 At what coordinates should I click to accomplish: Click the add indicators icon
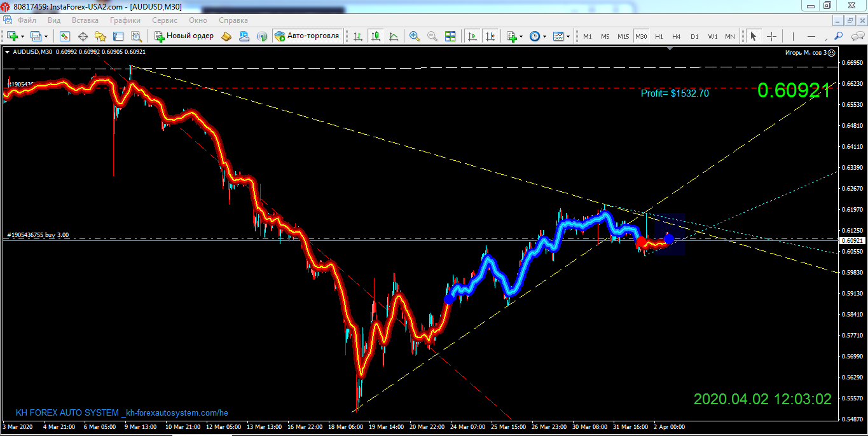pos(511,36)
